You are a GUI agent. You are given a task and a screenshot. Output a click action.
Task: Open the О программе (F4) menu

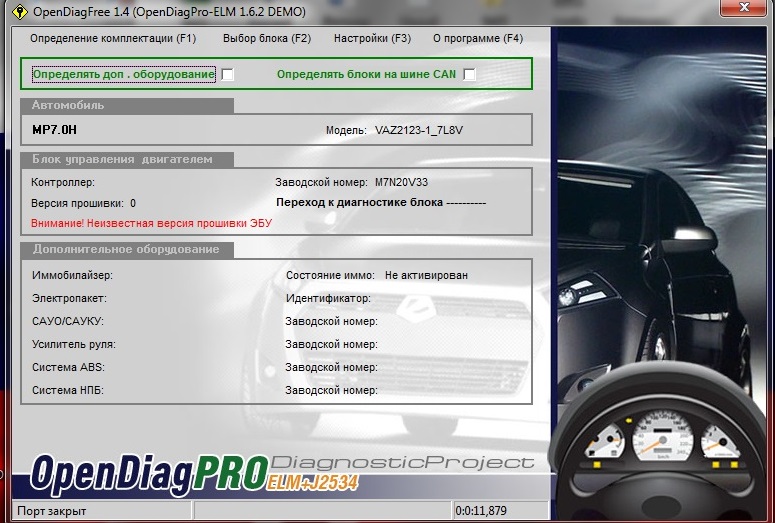[x=478, y=39]
